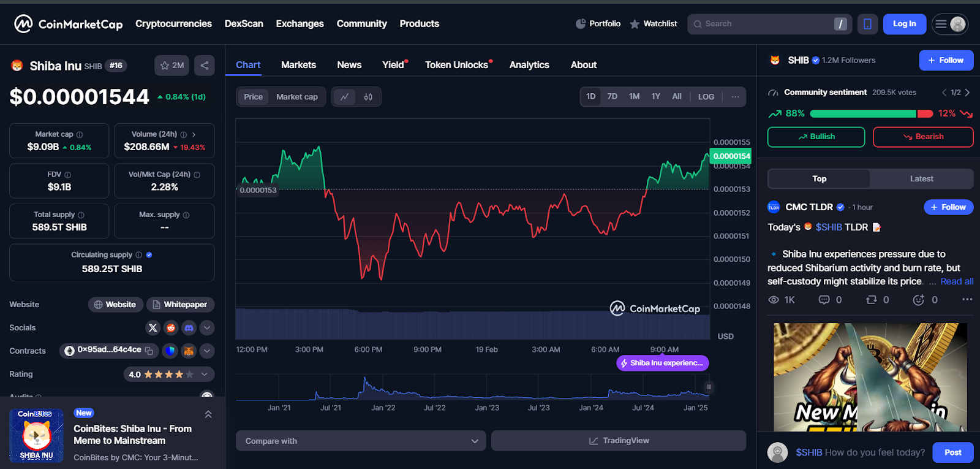Open comments on CMC TLDR post
This screenshot has height=469, width=980.
(824, 300)
